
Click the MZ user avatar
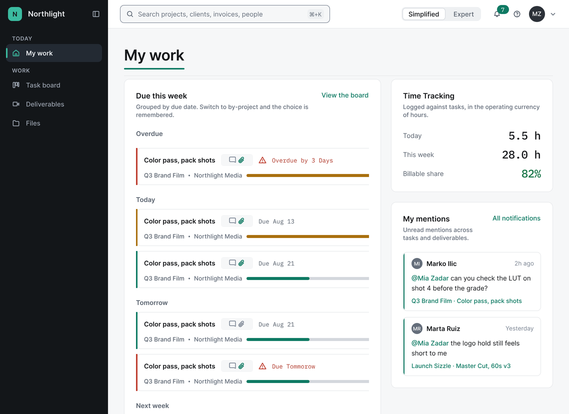coord(537,14)
